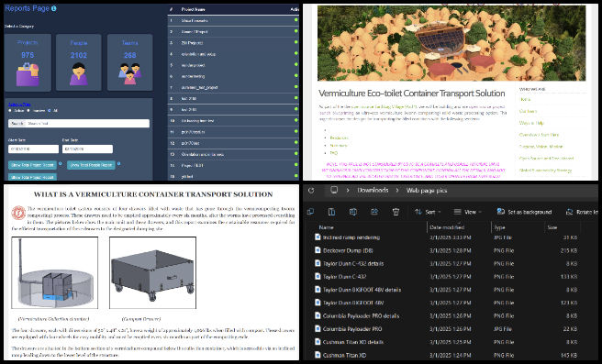
Task: Click the Date modified column header
Action: click(x=447, y=227)
